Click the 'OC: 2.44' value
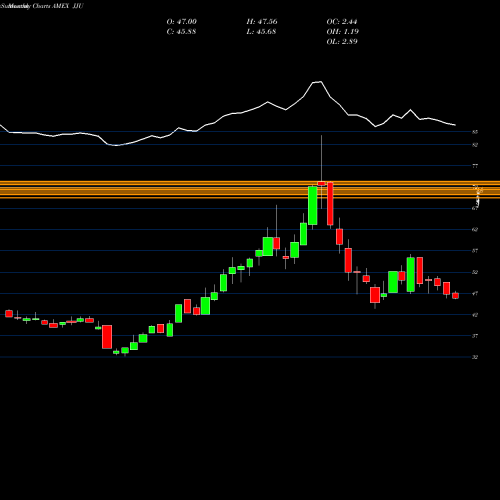The width and height of the screenshot is (500, 500). click(342, 22)
